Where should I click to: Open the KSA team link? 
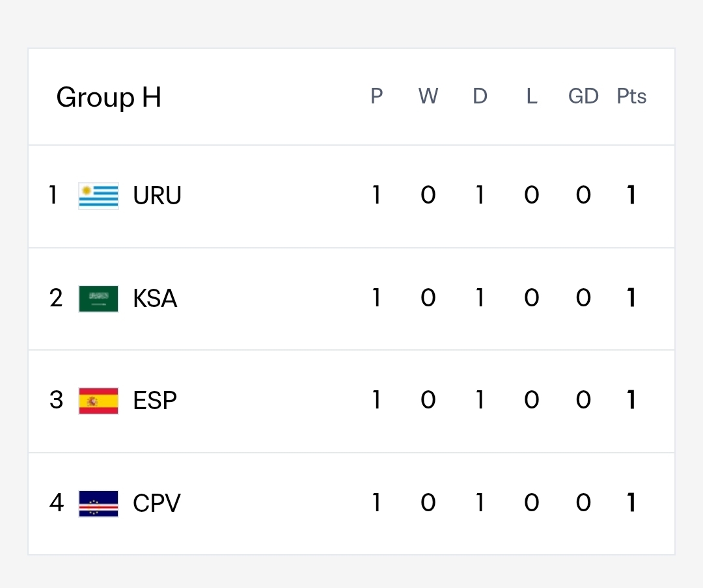155,299
